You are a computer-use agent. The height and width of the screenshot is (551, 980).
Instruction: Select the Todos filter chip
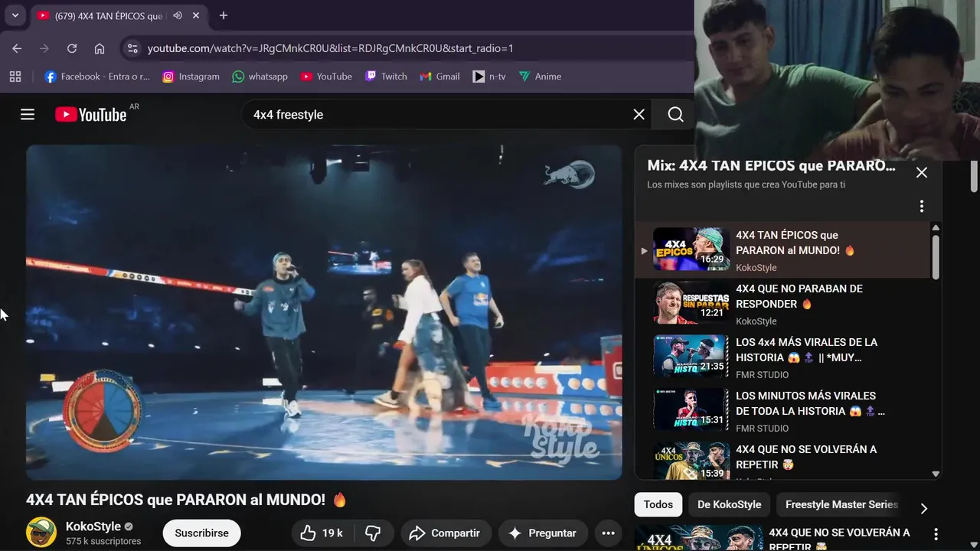[658, 504]
